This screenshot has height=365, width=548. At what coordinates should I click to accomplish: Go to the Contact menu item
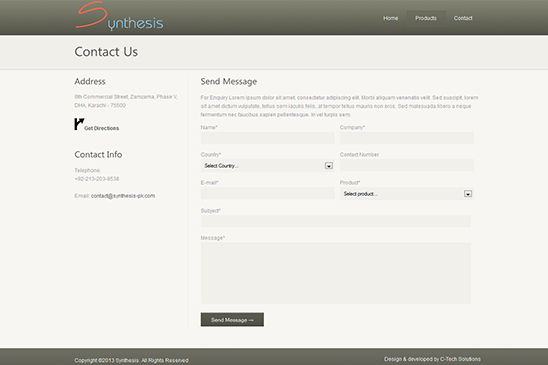(463, 18)
